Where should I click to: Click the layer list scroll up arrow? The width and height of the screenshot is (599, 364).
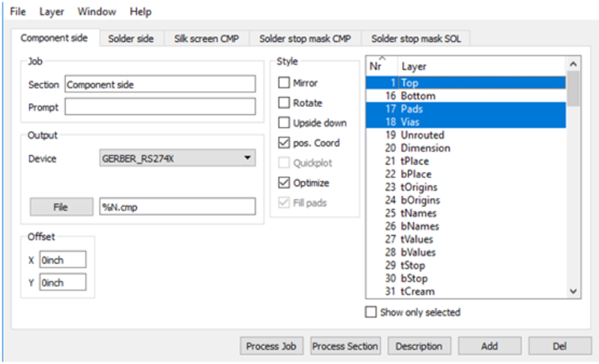[x=574, y=65]
